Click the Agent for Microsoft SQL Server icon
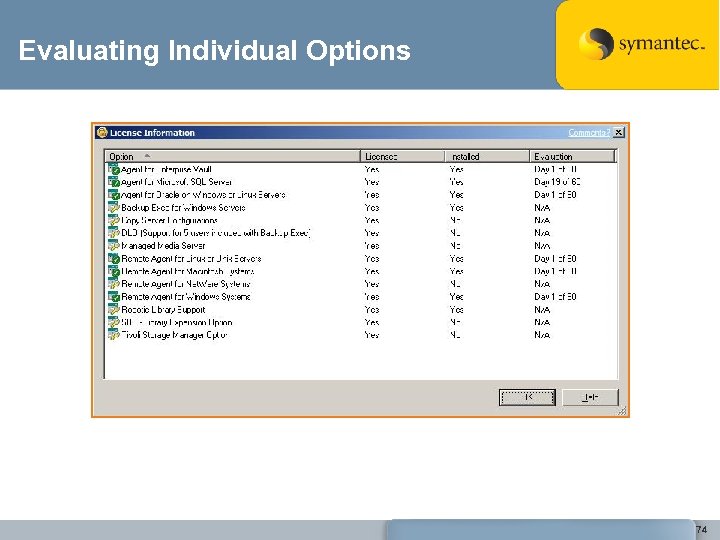 [114, 182]
